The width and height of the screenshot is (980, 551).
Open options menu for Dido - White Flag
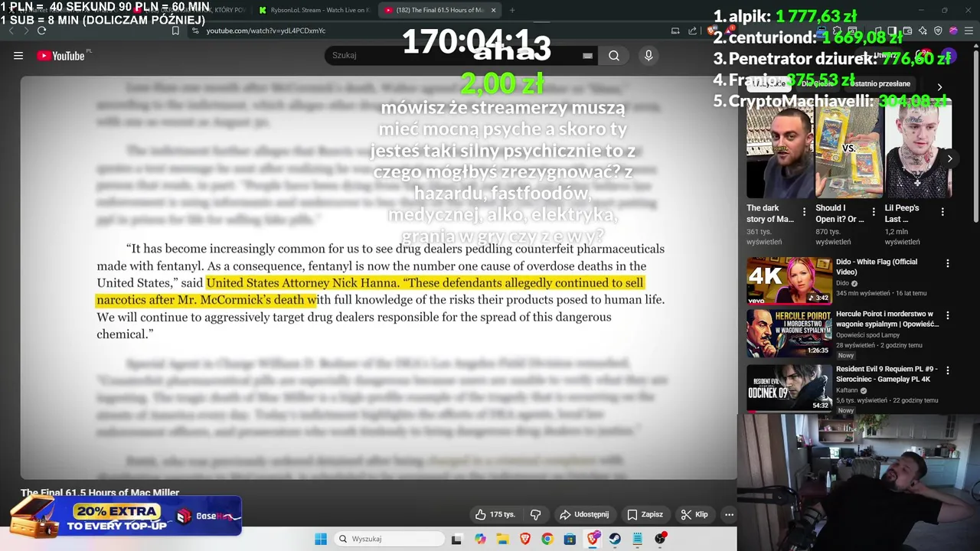[x=948, y=263]
